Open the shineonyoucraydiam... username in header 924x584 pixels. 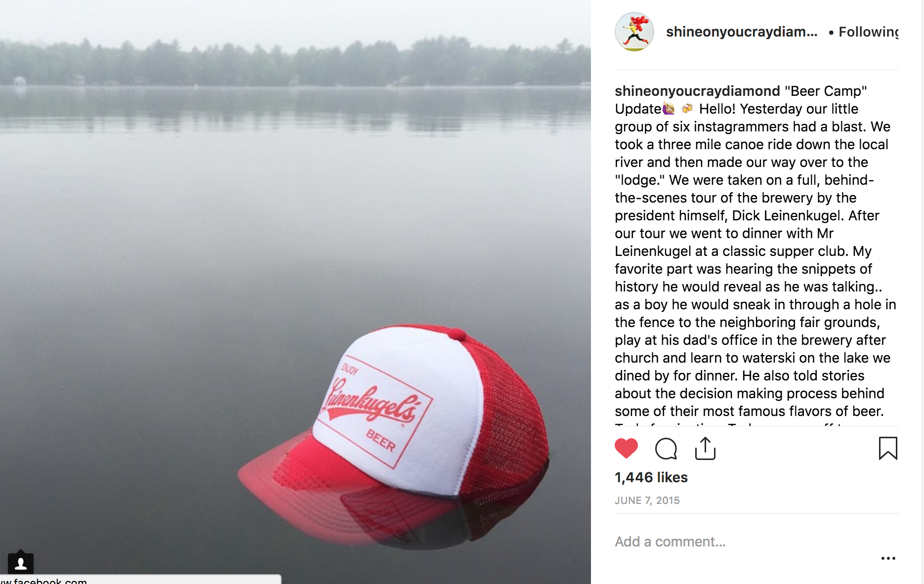pos(741,32)
